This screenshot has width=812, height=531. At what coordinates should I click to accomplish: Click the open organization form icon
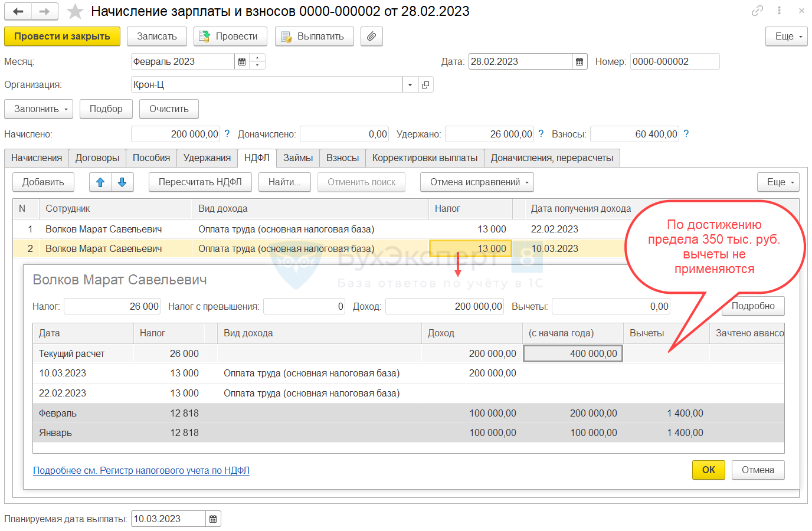(425, 85)
